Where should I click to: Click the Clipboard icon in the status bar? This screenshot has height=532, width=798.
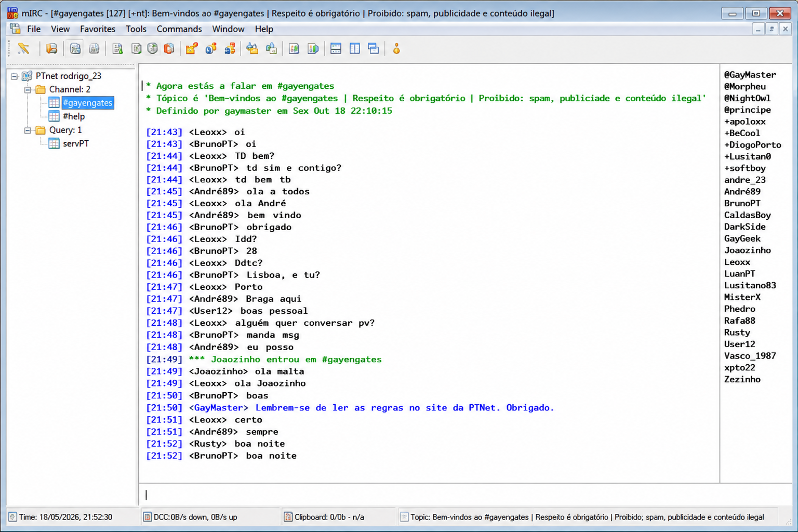coord(288,517)
